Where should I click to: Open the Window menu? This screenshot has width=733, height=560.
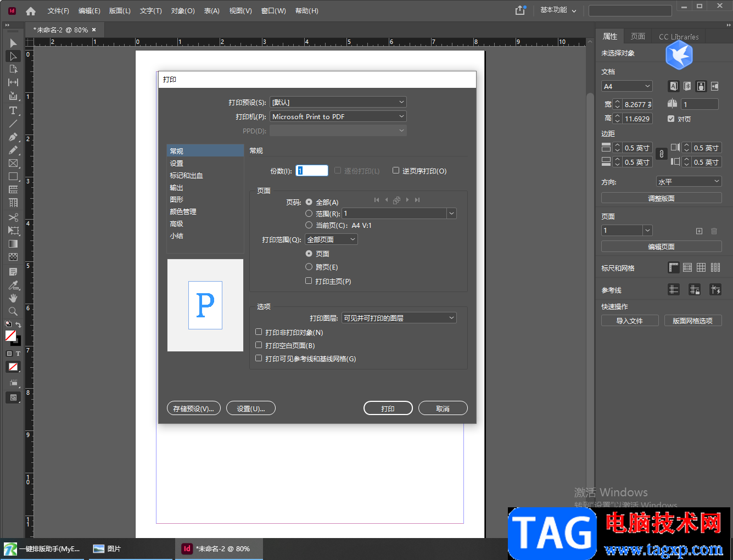(x=273, y=11)
